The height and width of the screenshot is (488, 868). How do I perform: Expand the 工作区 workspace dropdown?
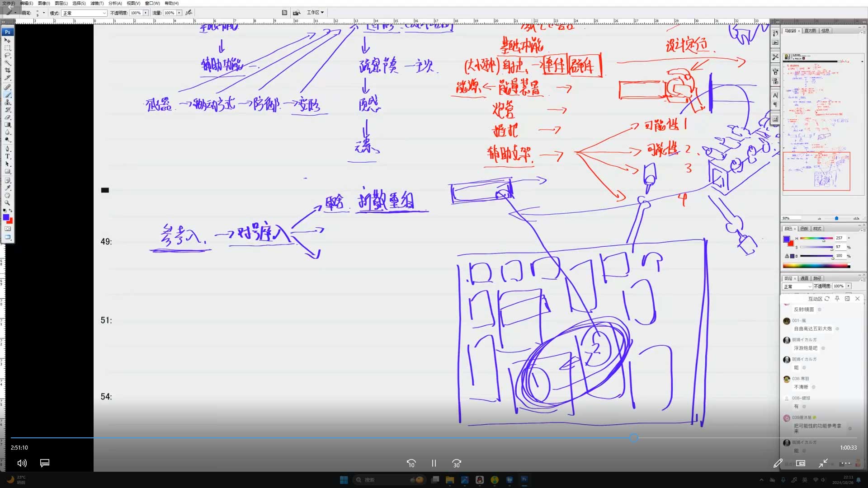pyautogui.click(x=315, y=13)
